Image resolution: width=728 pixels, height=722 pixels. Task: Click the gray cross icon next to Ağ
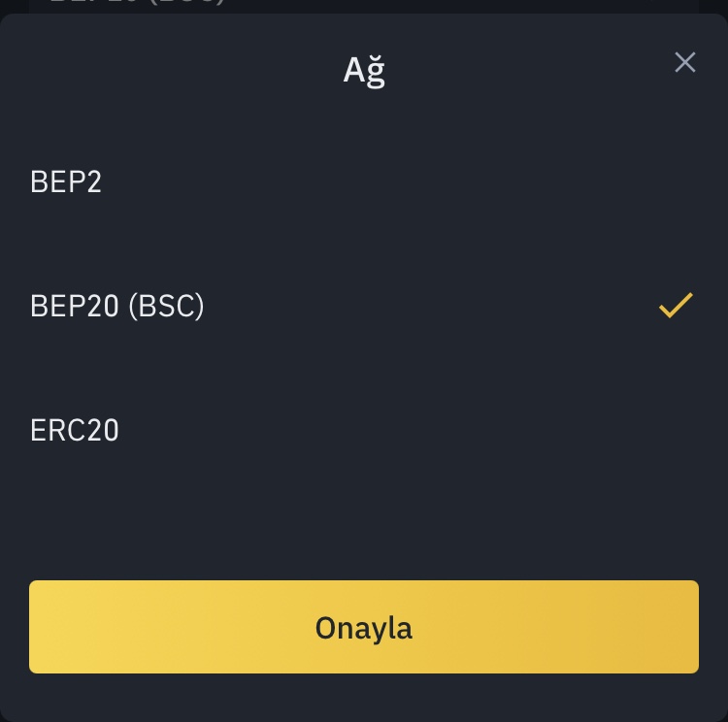pos(684,63)
